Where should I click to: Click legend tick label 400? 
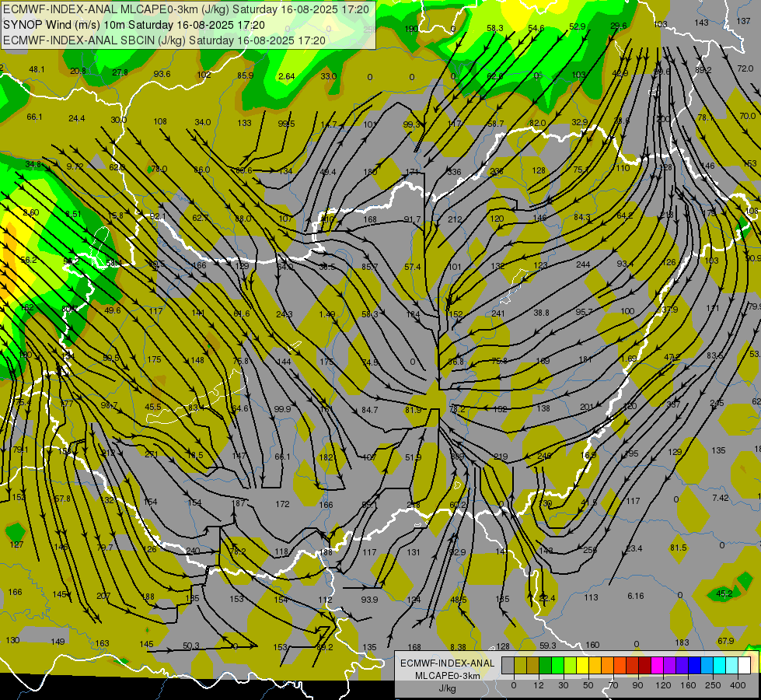pos(738,685)
